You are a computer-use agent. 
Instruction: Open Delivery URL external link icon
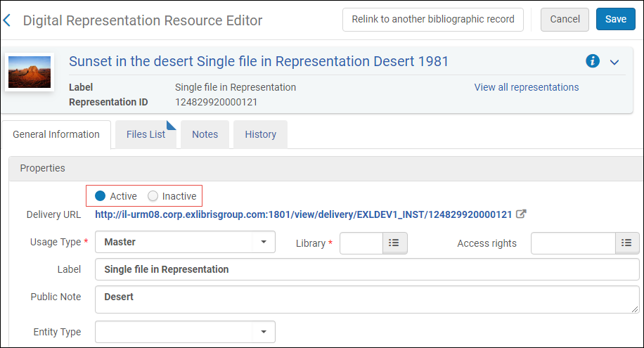[x=521, y=214]
